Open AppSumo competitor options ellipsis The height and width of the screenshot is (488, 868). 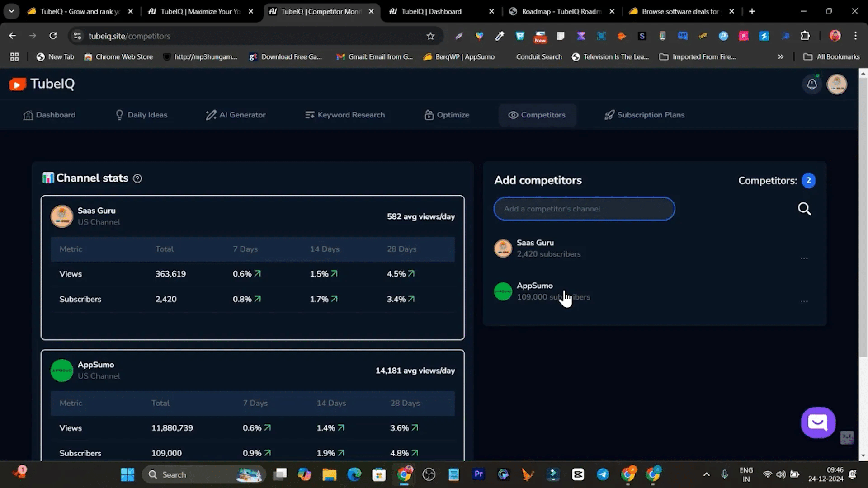[804, 301]
